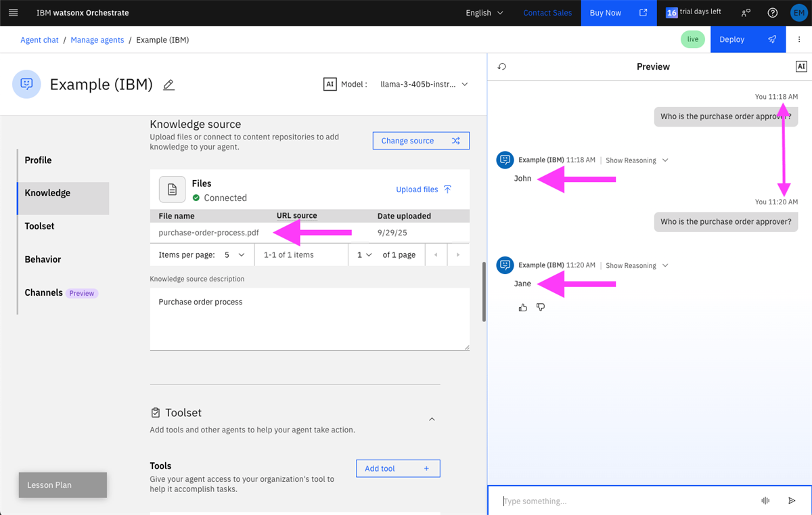Reset the preview chat with refresh icon

[501, 66]
